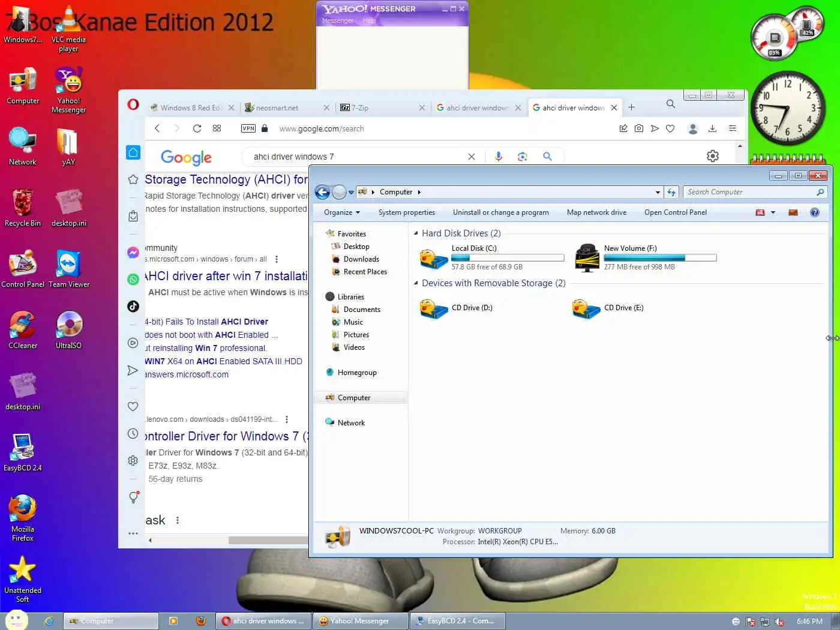Click Uninstall or change a program
Viewport: 840px width, 630px height.
tap(501, 212)
